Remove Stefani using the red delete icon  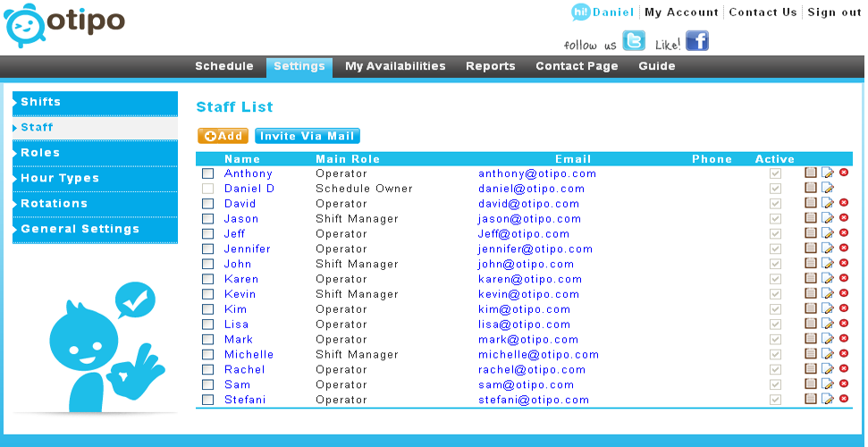[x=844, y=400]
